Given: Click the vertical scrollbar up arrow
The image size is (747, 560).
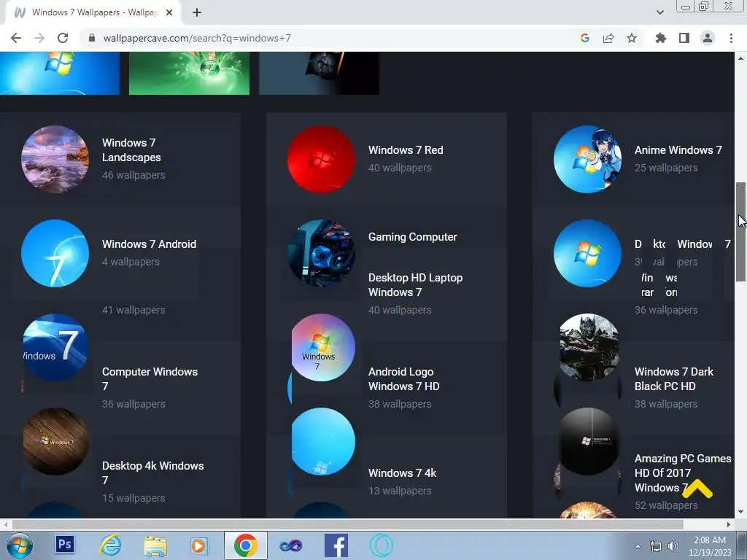Looking at the screenshot, I should [x=741, y=58].
